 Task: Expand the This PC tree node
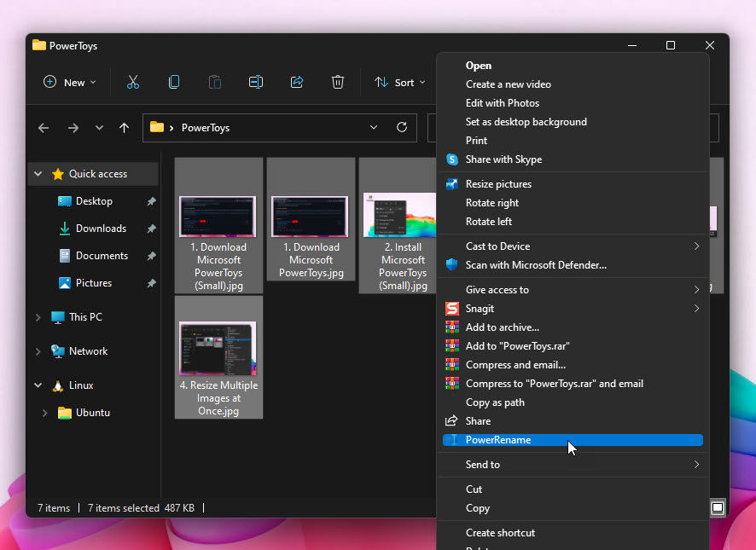[38, 317]
